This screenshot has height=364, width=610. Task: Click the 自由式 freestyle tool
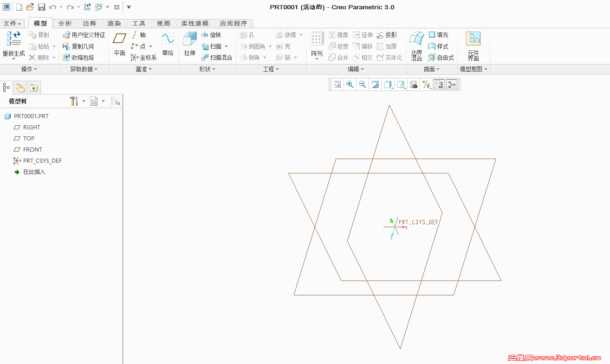click(x=441, y=57)
